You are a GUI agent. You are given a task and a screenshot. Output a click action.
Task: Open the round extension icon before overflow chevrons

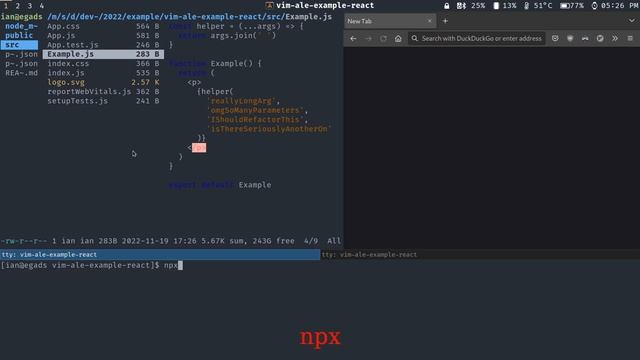point(600,38)
